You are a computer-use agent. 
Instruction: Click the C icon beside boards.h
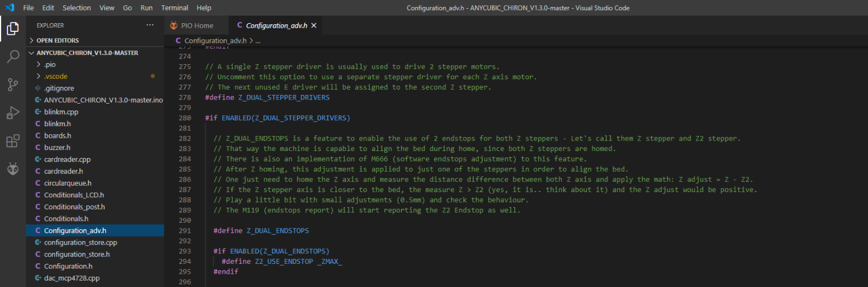tap(38, 135)
